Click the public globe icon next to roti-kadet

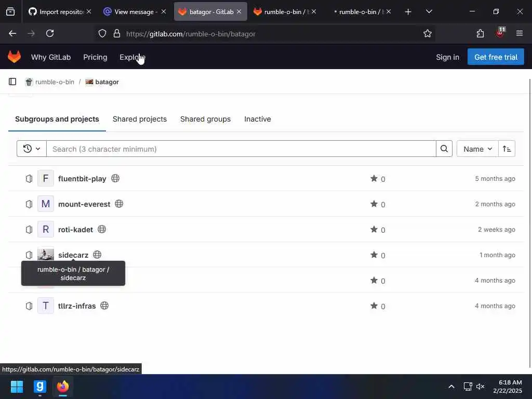[x=102, y=229]
